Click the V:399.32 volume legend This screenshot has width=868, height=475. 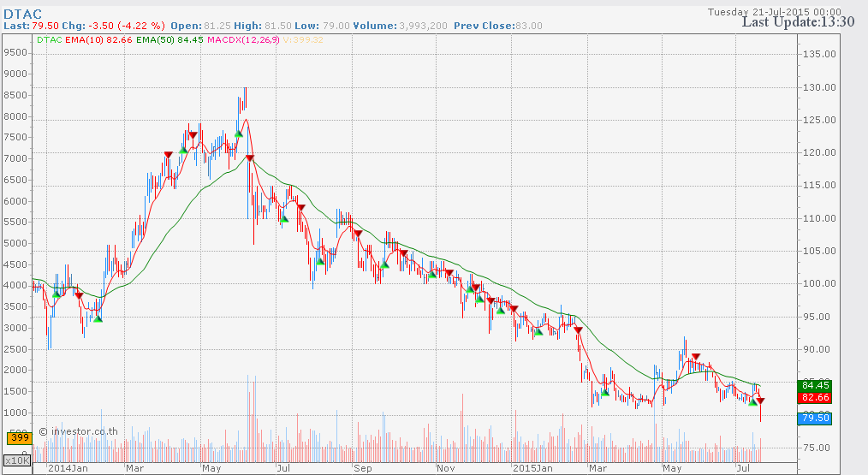tap(303, 40)
